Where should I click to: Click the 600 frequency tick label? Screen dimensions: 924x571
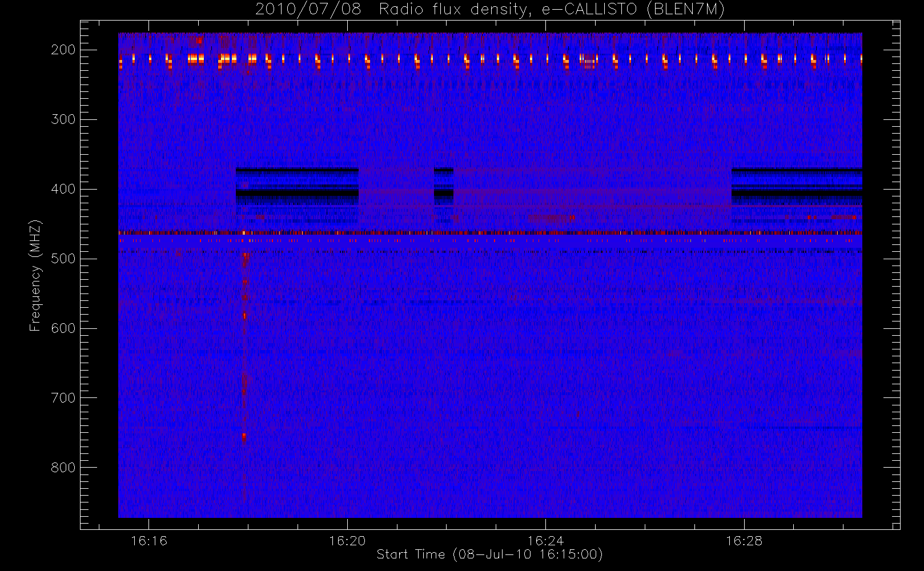pyautogui.click(x=63, y=328)
